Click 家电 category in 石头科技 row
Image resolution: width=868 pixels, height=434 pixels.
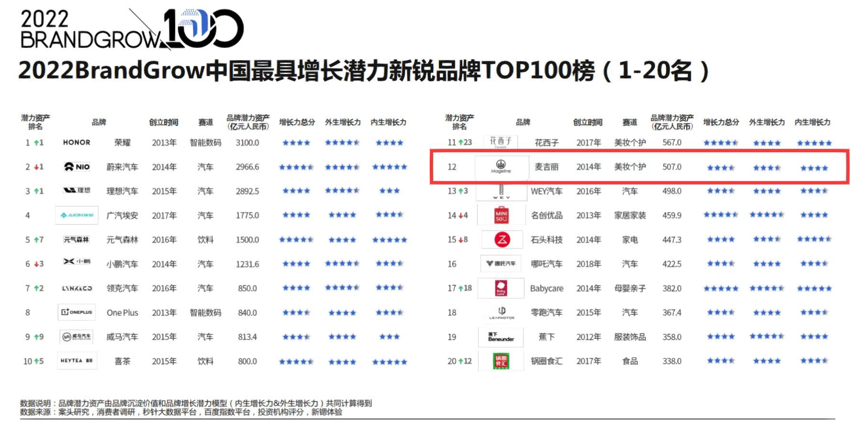[x=630, y=240]
